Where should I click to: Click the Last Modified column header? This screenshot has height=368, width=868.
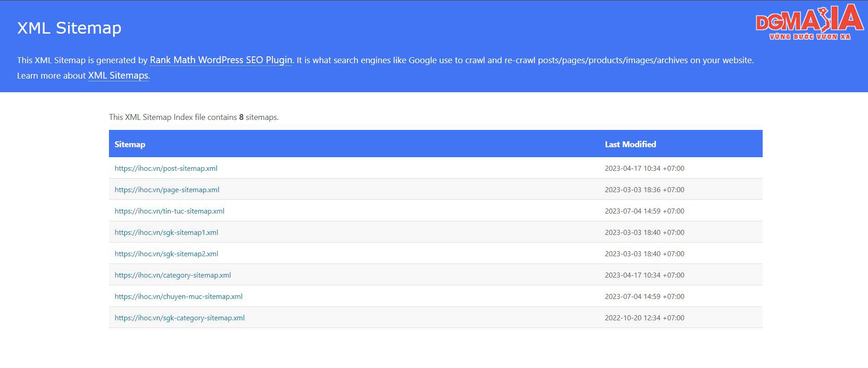(631, 144)
